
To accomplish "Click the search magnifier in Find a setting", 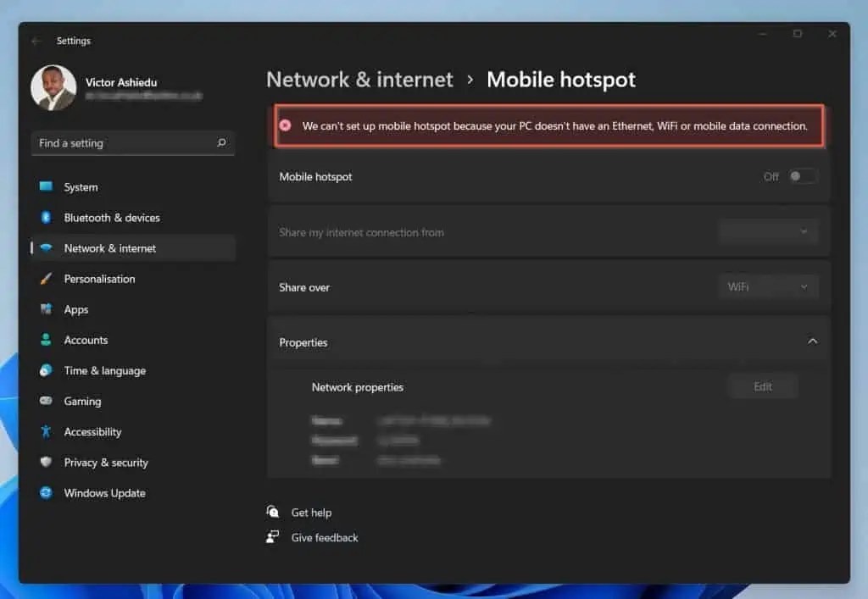I will coord(221,143).
